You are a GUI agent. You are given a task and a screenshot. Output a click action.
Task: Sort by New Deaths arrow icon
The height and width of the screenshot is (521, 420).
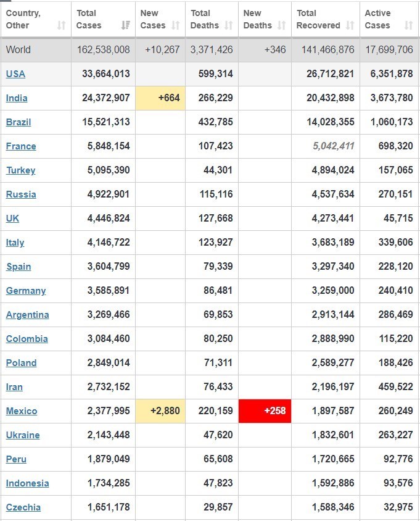(282, 25)
